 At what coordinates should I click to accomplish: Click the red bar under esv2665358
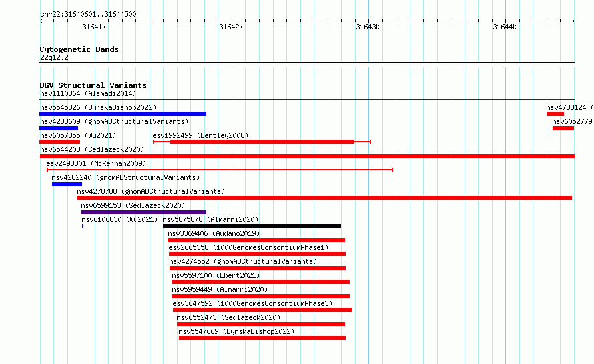point(257,254)
